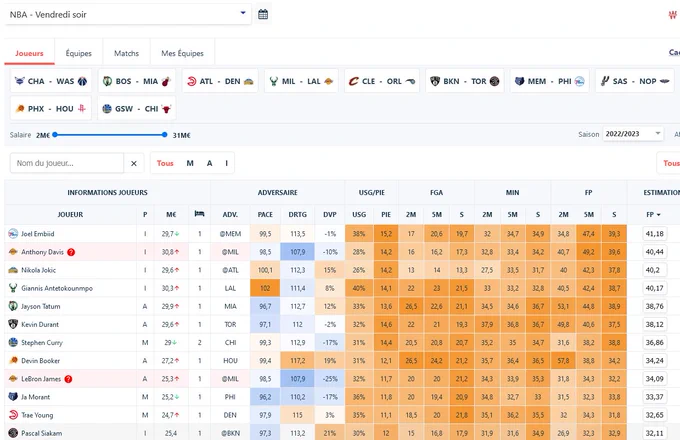This screenshot has height=440, width=680.
Task: Click Devin Booker 117,2 DRTG cell
Action: pos(298,361)
